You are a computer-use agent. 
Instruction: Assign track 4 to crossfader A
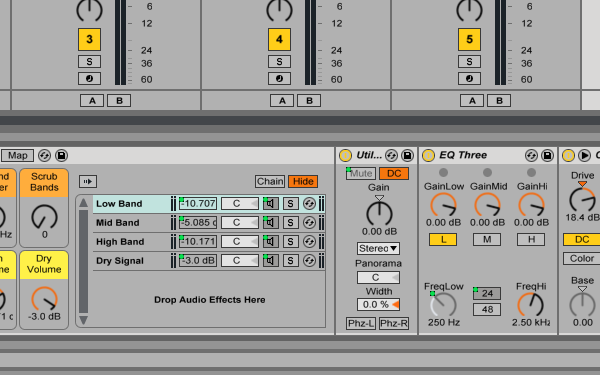click(282, 101)
